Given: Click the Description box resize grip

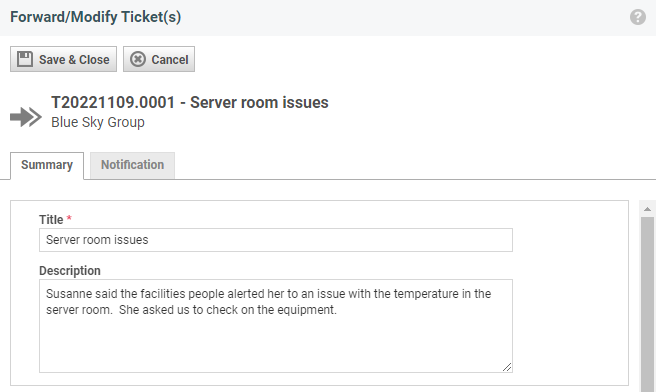Looking at the screenshot, I should coord(507,367).
